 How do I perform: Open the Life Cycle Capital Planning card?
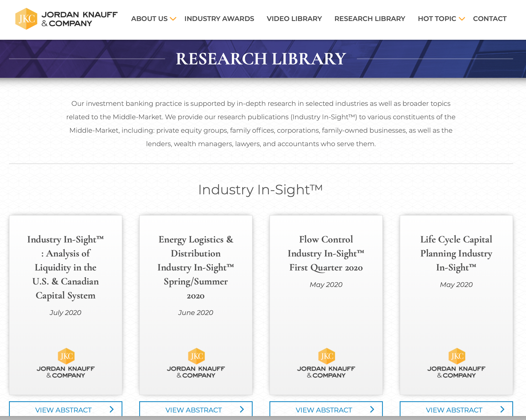tap(456, 305)
